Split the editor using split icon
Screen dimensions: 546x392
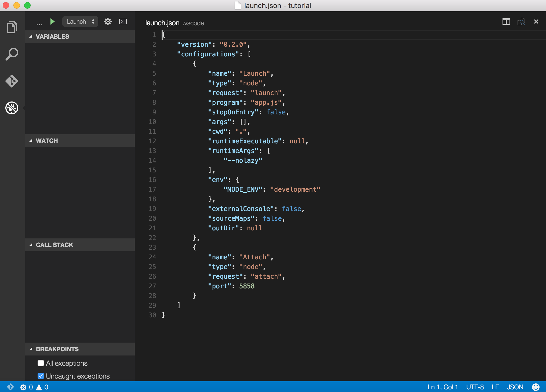coord(506,21)
